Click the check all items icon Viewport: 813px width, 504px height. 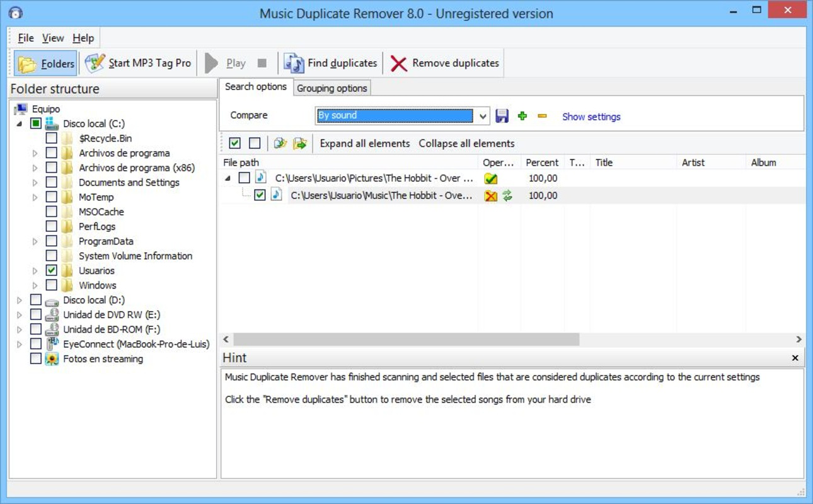click(234, 144)
